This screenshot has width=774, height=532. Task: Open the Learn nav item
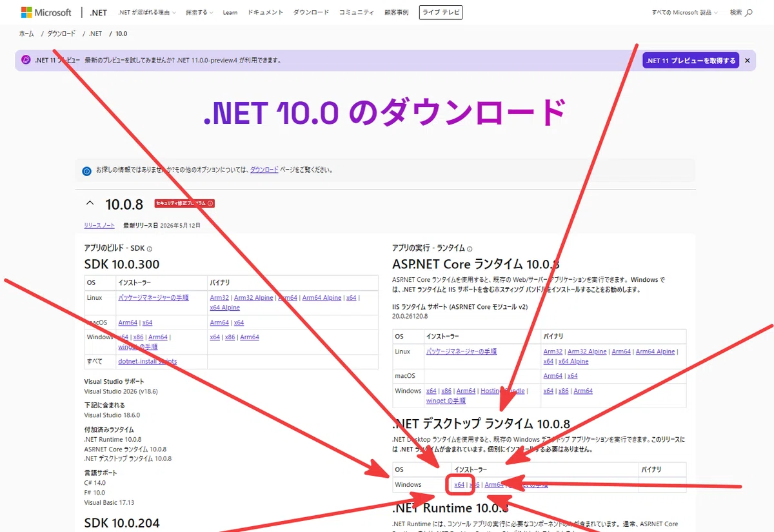click(230, 12)
